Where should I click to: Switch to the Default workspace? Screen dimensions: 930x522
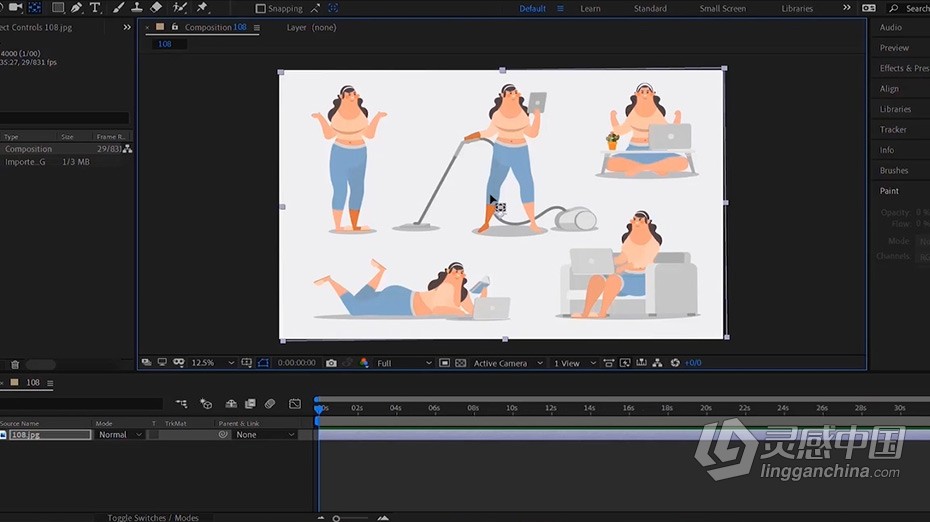coord(532,8)
